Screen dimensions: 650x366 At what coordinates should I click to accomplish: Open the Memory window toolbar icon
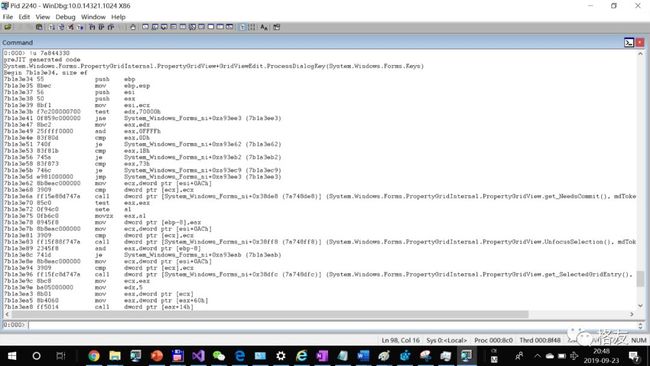[x=182, y=27]
